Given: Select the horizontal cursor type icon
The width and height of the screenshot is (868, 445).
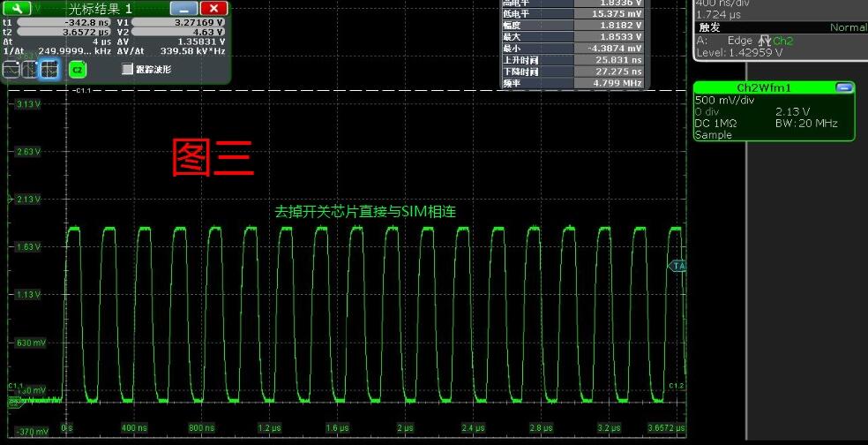Looking at the screenshot, I should [11, 69].
